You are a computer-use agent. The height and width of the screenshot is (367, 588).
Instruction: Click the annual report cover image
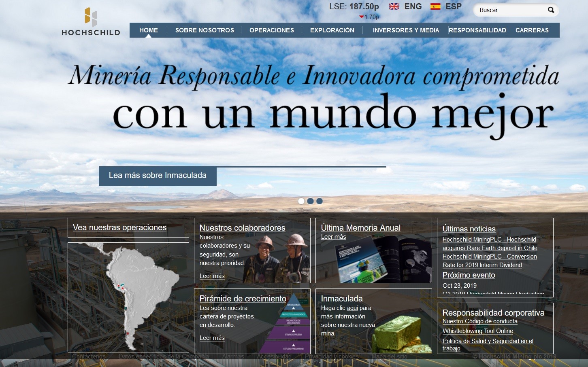click(381, 259)
